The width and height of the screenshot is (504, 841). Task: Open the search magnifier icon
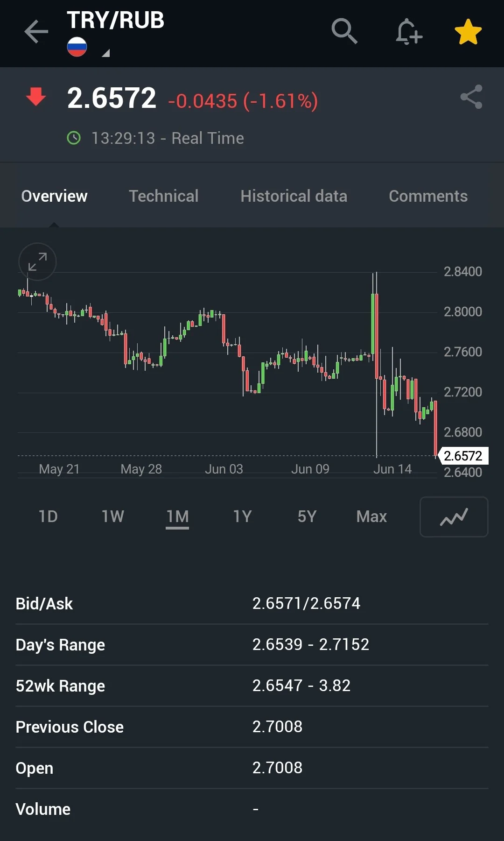click(344, 31)
